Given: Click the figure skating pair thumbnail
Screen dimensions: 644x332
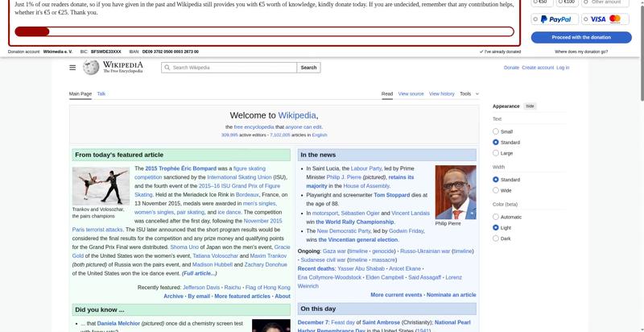Looking at the screenshot, I should [x=101, y=185].
